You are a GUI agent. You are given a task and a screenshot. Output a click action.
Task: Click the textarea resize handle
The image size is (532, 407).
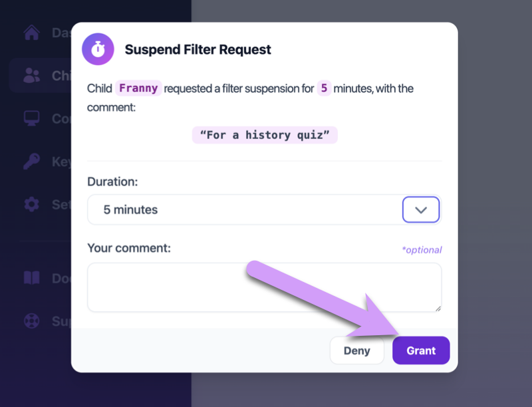tap(439, 308)
